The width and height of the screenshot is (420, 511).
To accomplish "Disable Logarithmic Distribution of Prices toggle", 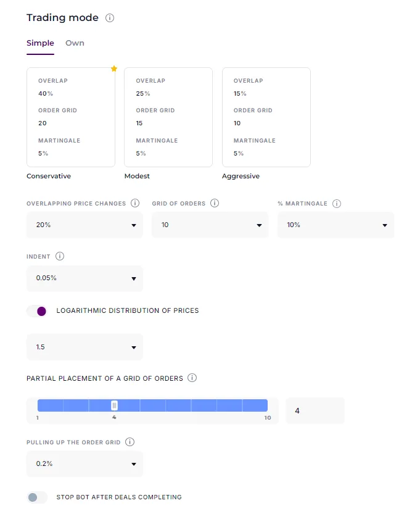I will point(37,311).
